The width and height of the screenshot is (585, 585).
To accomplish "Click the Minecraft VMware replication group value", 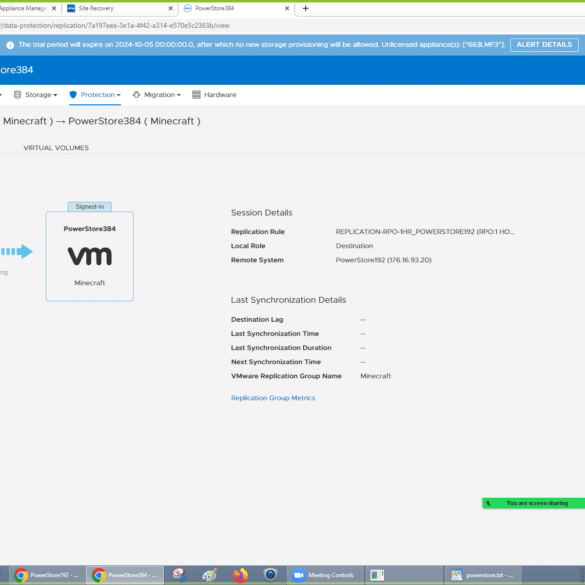I will point(376,376).
